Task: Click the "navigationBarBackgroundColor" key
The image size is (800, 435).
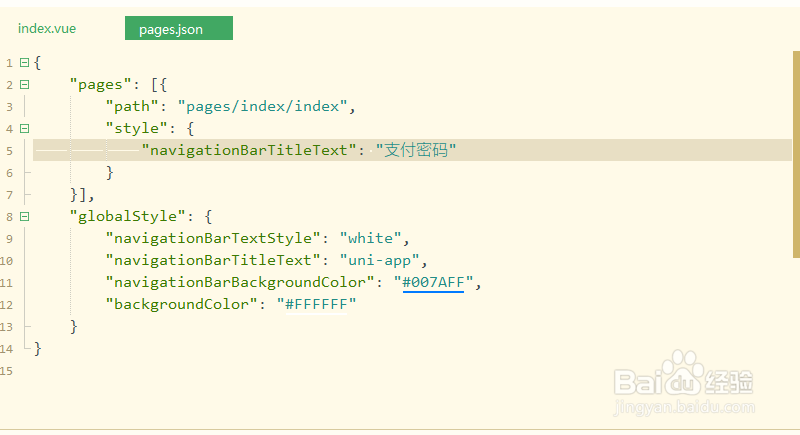Action: pos(242,282)
